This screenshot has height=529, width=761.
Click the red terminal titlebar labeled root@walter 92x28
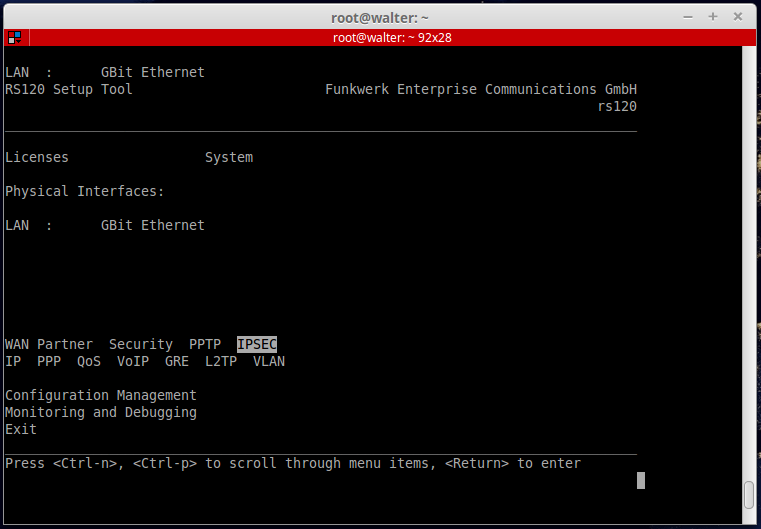[x=380, y=38]
